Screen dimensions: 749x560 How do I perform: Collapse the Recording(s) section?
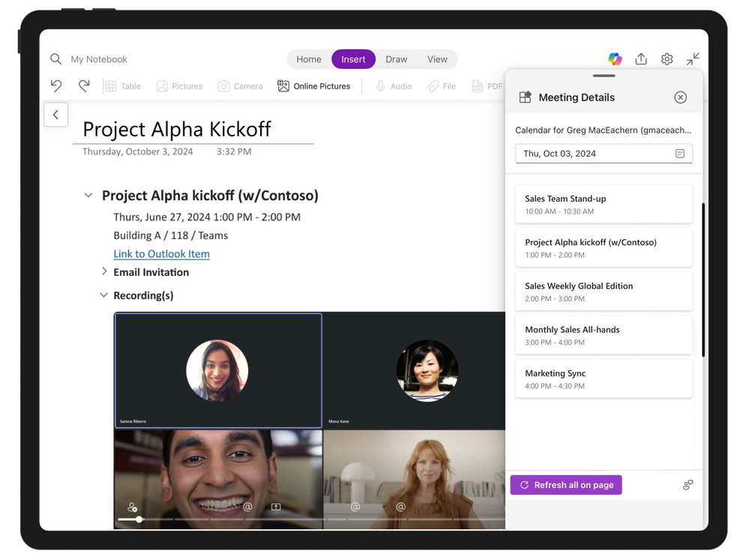pos(103,295)
